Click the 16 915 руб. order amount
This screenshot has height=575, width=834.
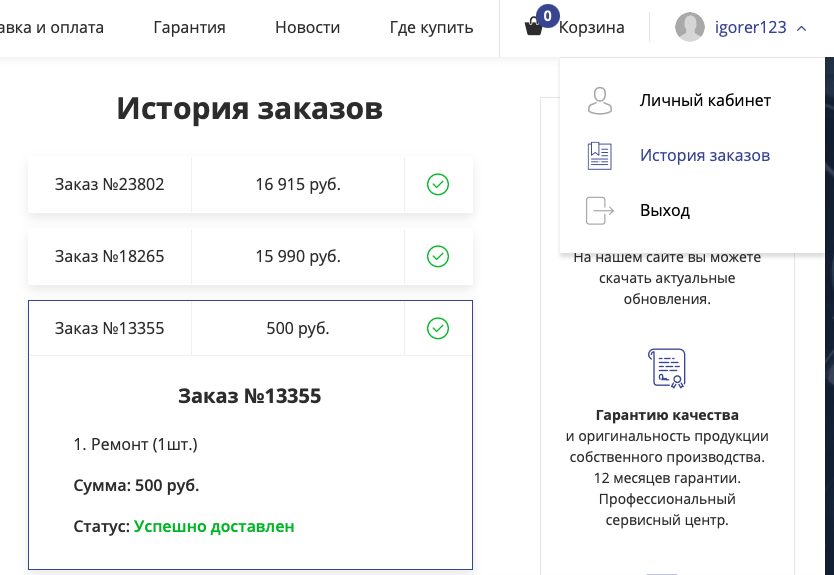[x=298, y=185]
